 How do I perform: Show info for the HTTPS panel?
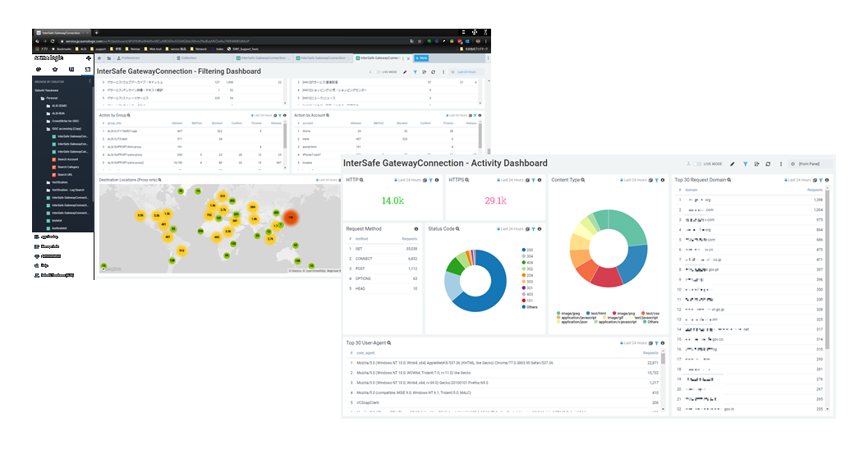tap(540, 180)
